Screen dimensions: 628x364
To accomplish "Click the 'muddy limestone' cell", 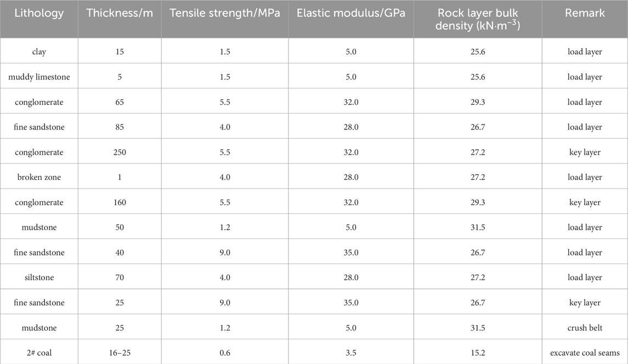I will pos(39,77).
